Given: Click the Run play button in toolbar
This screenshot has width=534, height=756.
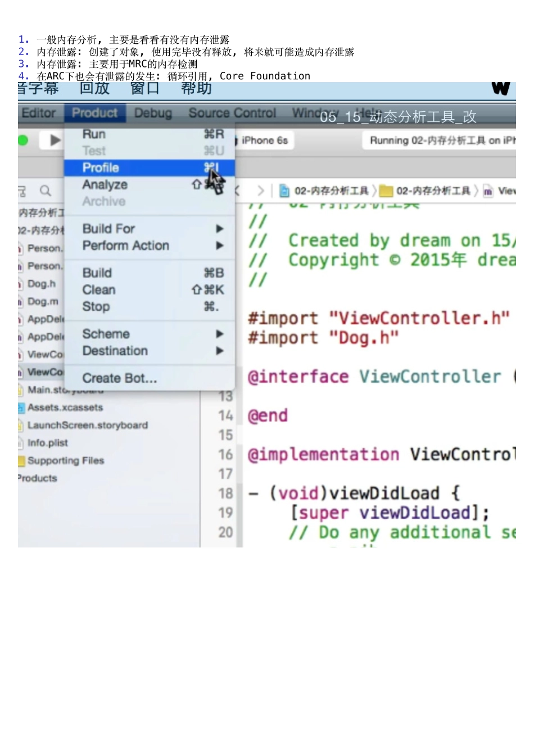Looking at the screenshot, I should click(x=54, y=140).
